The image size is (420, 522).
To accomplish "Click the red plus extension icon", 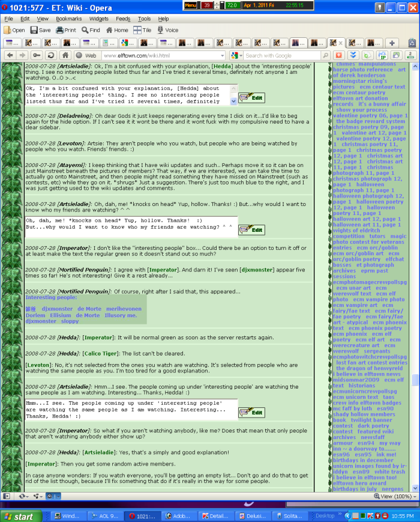I will (x=338, y=55).
